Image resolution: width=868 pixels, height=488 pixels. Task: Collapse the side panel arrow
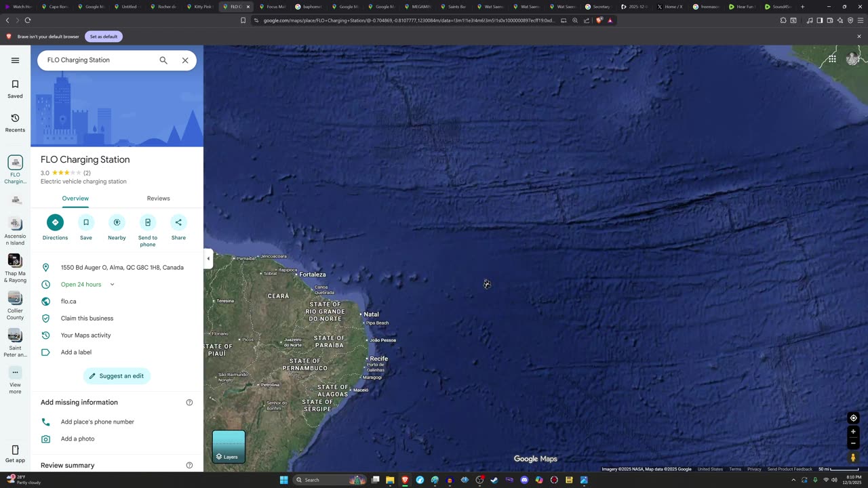208,258
